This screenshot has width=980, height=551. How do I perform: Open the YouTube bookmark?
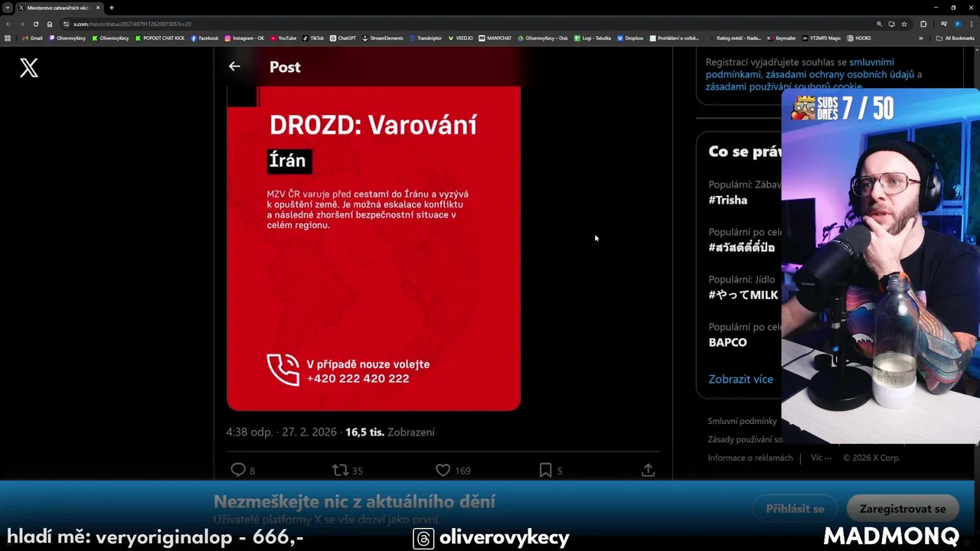coord(283,37)
